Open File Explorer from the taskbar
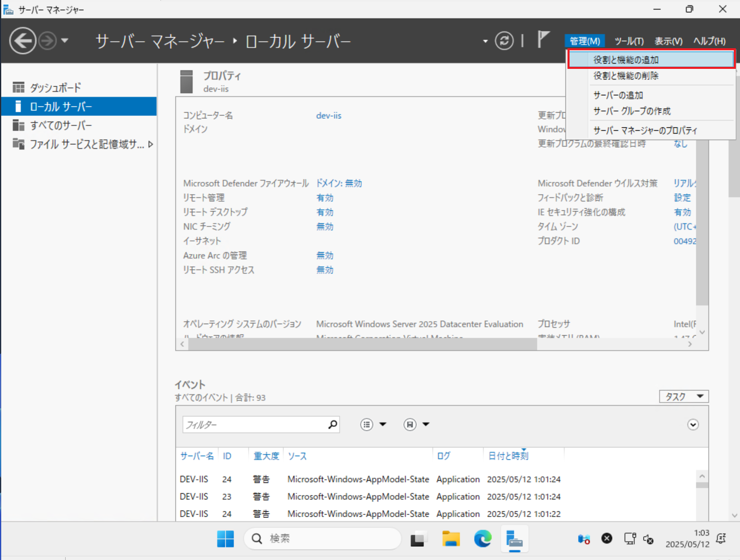Screen dimensions: 740x560 coord(451,539)
